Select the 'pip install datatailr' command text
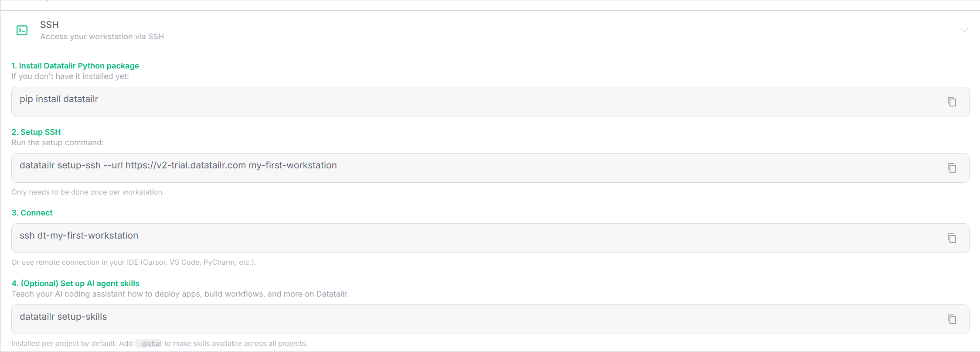 (59, 99)
